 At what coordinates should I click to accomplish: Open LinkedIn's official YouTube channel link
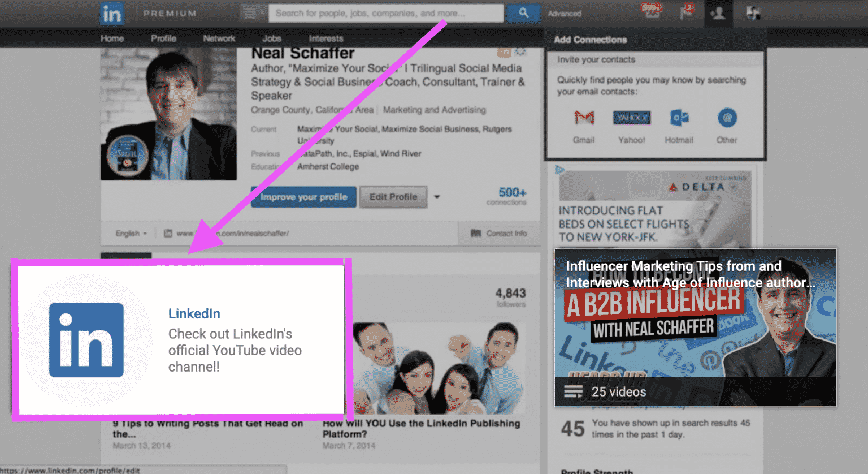tap(194, 313)
